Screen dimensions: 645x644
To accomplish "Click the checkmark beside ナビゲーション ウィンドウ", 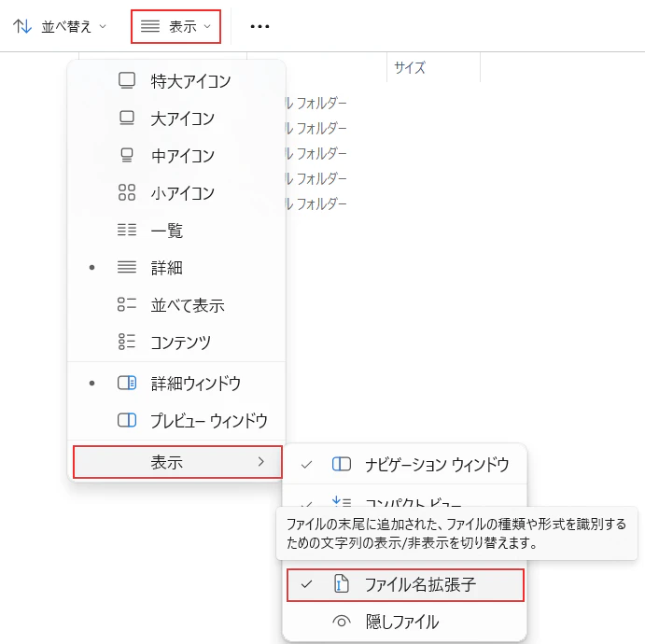I will [x=306, y=465].
